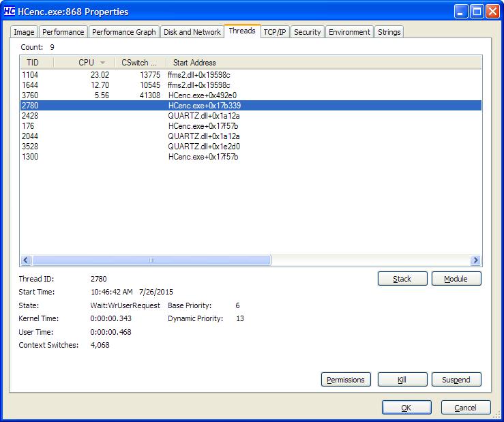Click scrollbar right arrow
504x422 pixels.
(x=475, y=260)
